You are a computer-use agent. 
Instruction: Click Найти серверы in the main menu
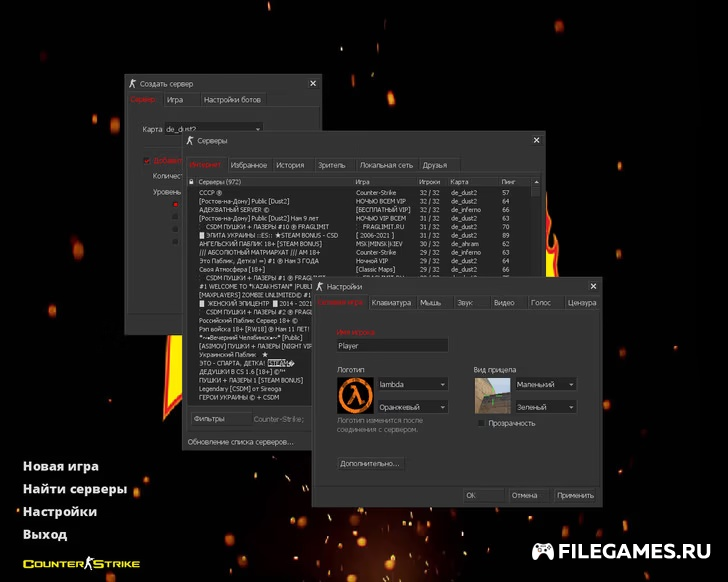(x=75, y=489)
